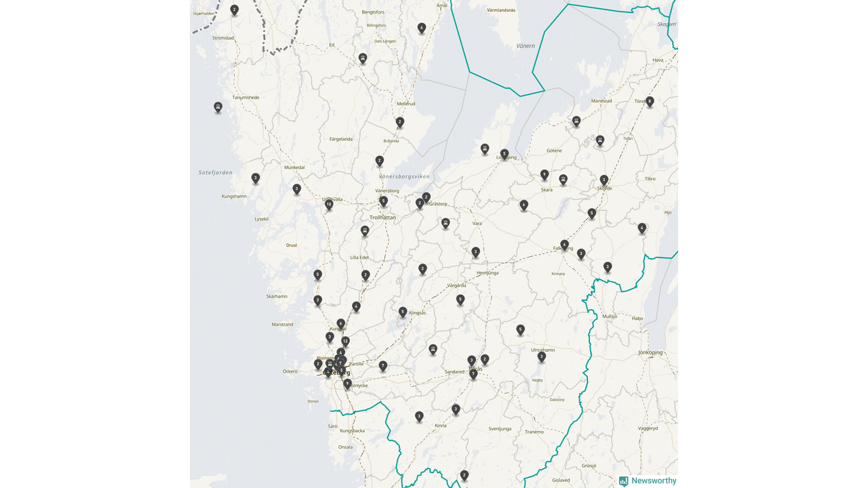Click the marker 2 at the bottom map edge

(465, 476)
